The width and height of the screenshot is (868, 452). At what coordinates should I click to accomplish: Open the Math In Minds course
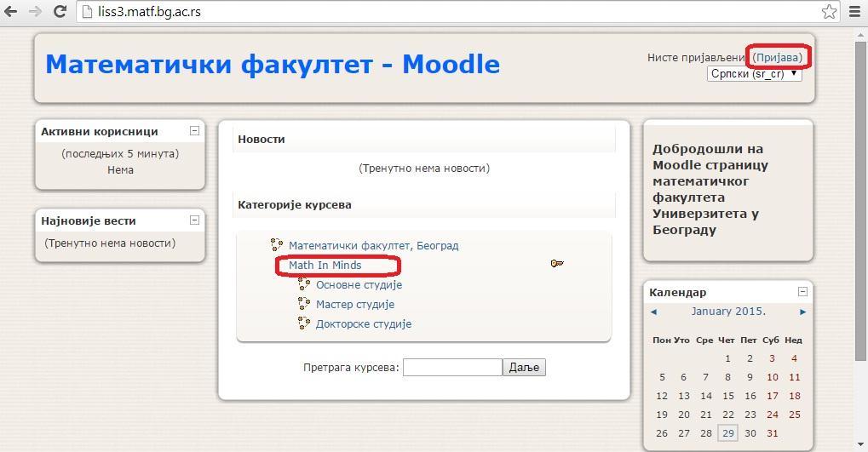[x=325, y=266]
